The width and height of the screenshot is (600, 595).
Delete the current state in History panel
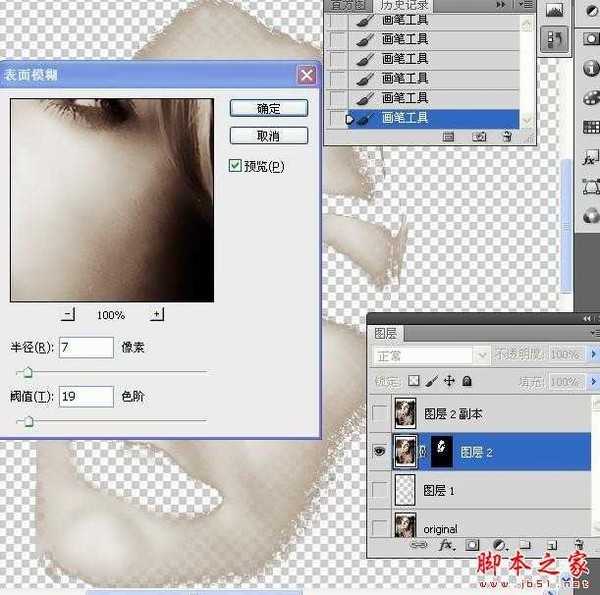pyautogui.click(x=507, y=136)
